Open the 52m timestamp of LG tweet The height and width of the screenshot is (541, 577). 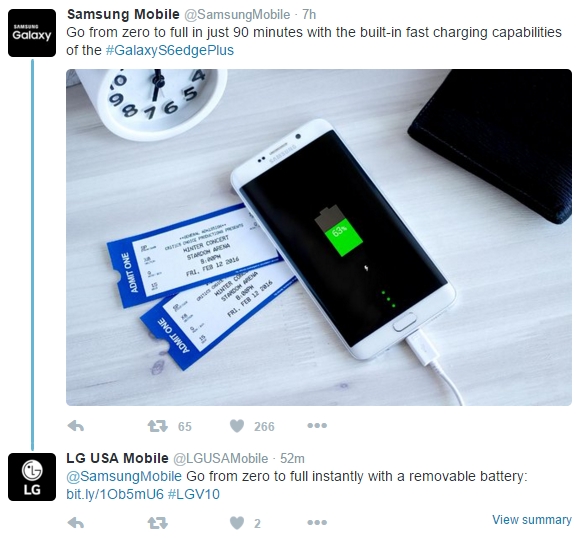[x=292, y=459]
